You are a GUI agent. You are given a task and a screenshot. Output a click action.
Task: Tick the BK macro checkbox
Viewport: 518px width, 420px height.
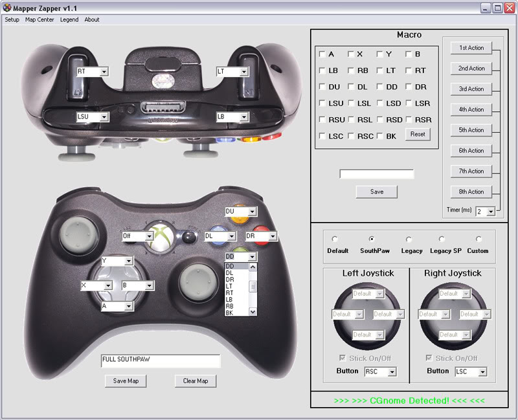(380, 136)
